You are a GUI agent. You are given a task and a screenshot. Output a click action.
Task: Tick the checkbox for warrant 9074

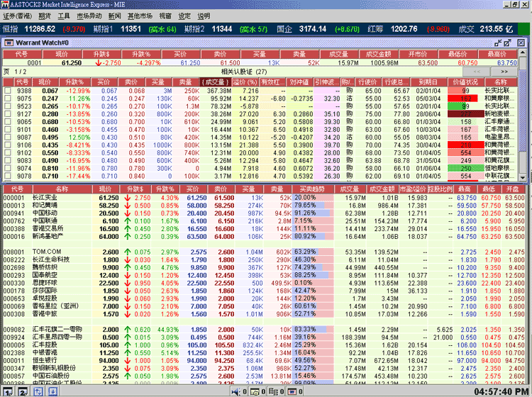pos(8,168)
